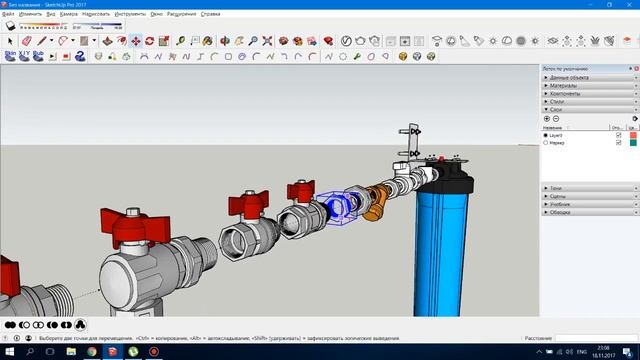The image size is (640, 360).
Task: Open the Line tool dropdown arrow
Action: point(51,41)
